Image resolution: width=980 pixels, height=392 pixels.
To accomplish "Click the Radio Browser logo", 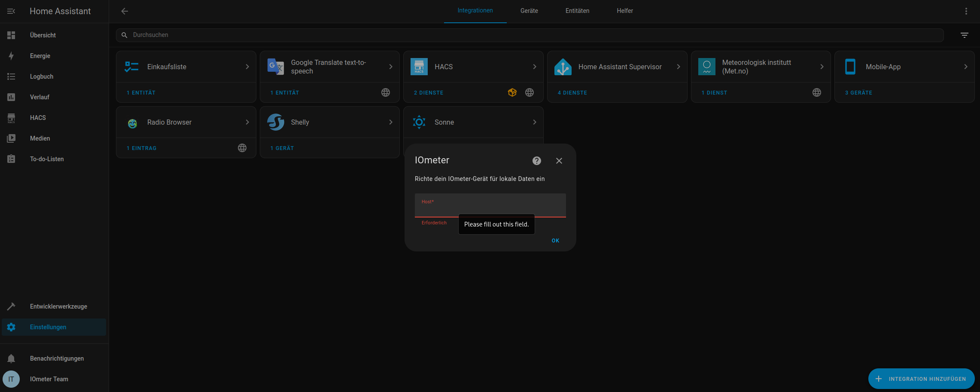I will 132,123.
